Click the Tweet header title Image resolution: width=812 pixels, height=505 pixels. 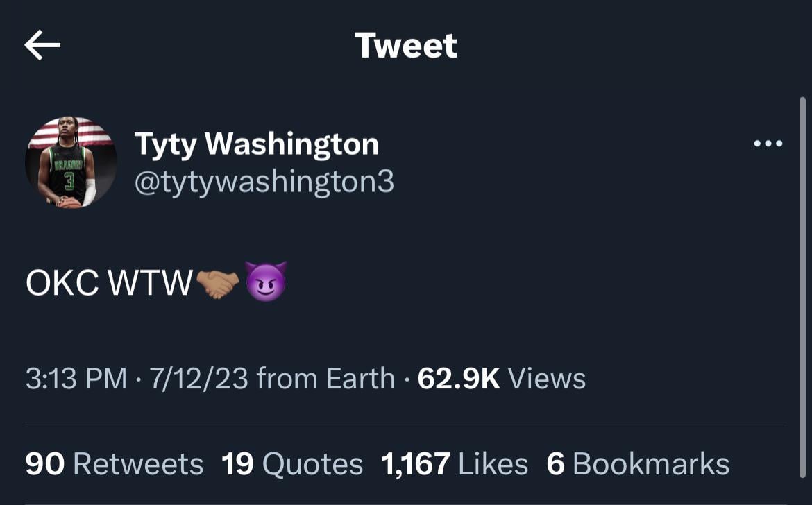click(406, 46)
